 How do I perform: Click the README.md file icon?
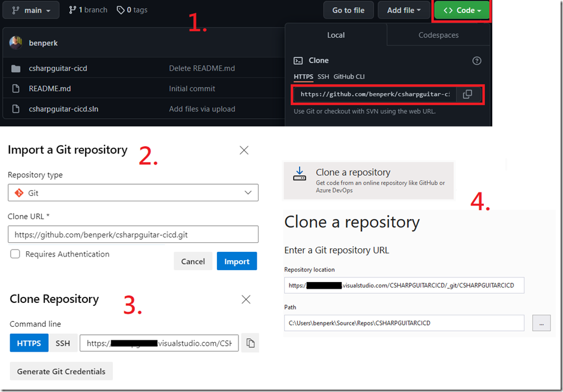pyautogui.click(x=16, y=88)
